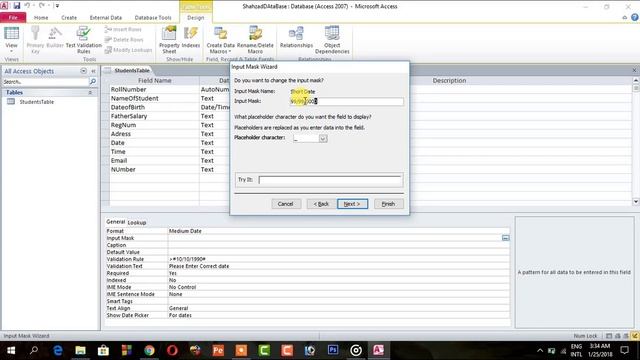Click the Undo icon in quick access toolbar
This screenshot has height=360, width=640.
coord(27,6)
